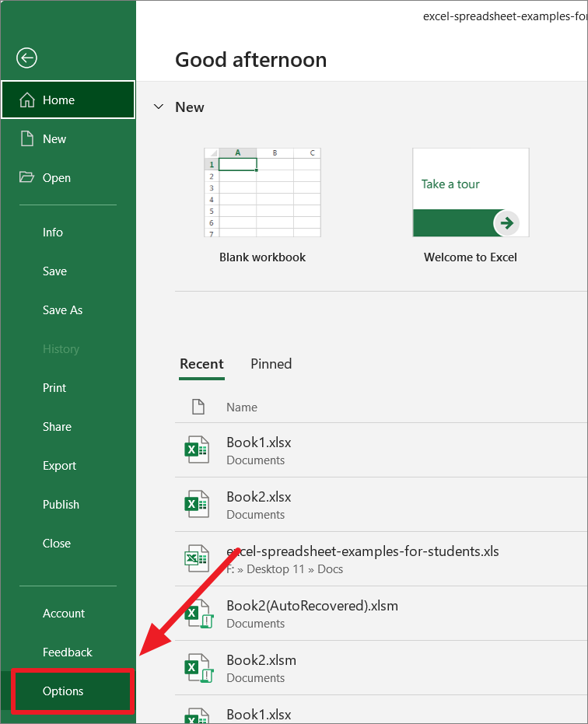
Task: Click the Excel icon beside Book1.xlsx in Documents
Action: coord(197,449)
